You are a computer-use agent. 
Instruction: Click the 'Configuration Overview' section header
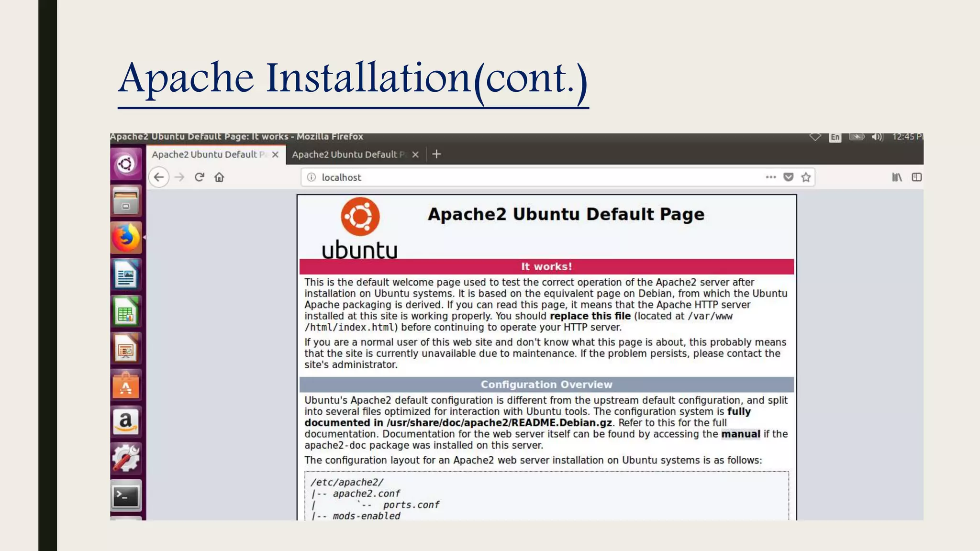tap(546, 385)
